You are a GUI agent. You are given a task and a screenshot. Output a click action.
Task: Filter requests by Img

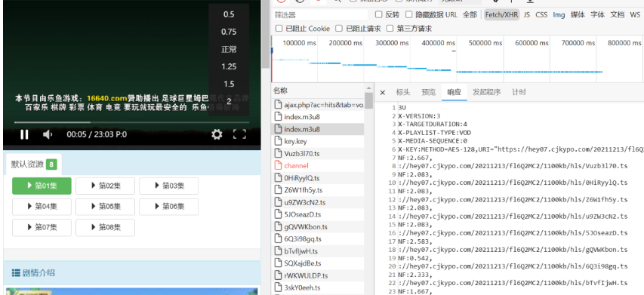point(559,15)
